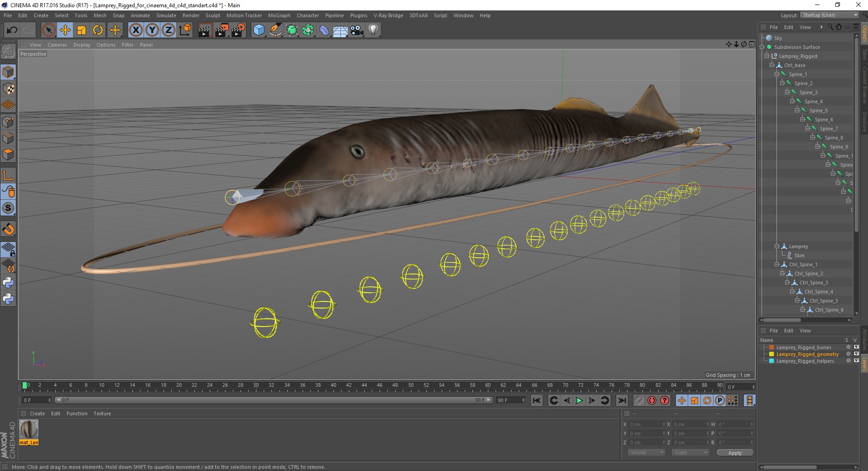
Task: Open viewport Cameras menu
Action: [x=57, y=45]
